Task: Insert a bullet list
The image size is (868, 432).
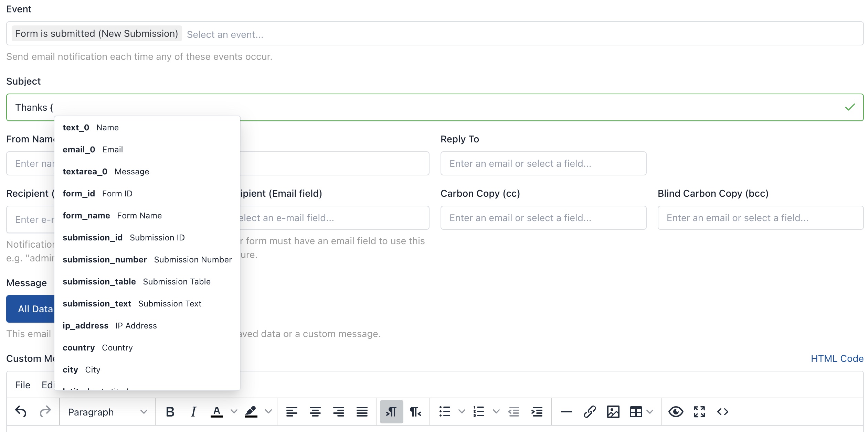Action: click(x=445, y=411)
